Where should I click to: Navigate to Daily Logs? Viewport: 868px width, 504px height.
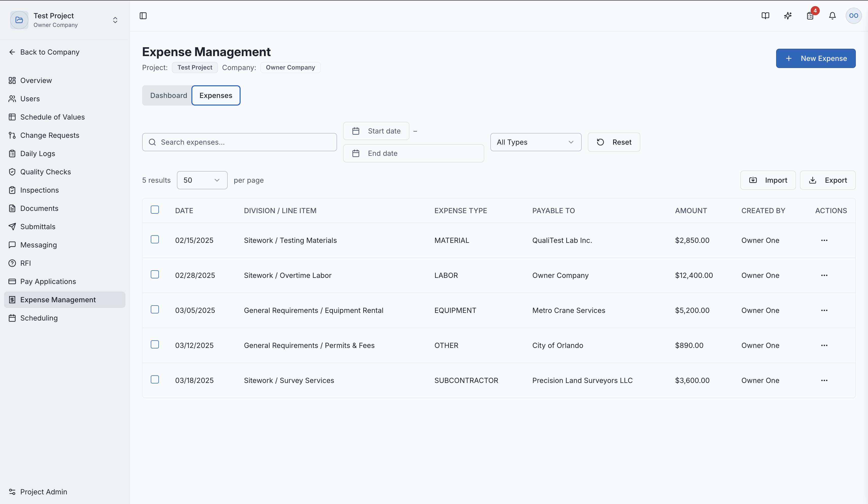(65, 153)
